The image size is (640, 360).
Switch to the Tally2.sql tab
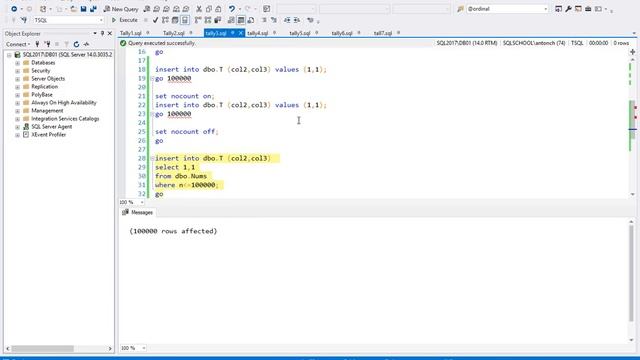[173, 33]
